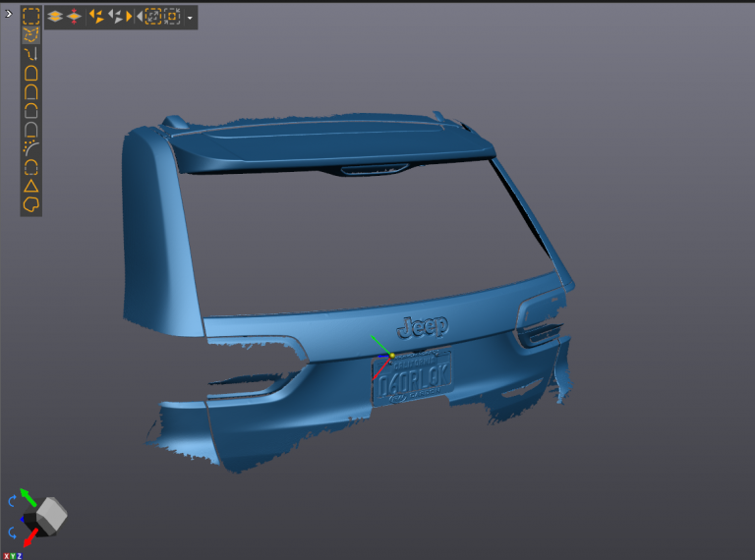Open the selection toolbar dropdown arrow
Image resolution: width=755 pixels, height=560 pixels.
189,18
